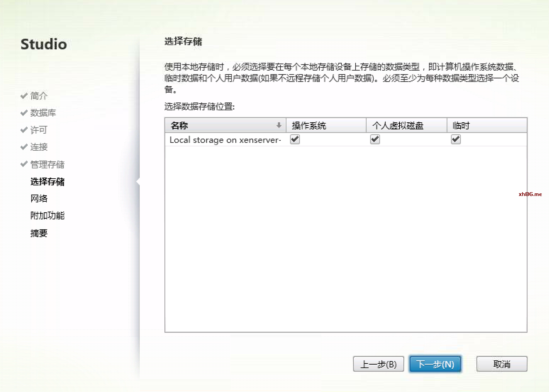Click the sort arrow in 名称 column
The height and width of the screenshot is (392, 549).
(279, 125)
